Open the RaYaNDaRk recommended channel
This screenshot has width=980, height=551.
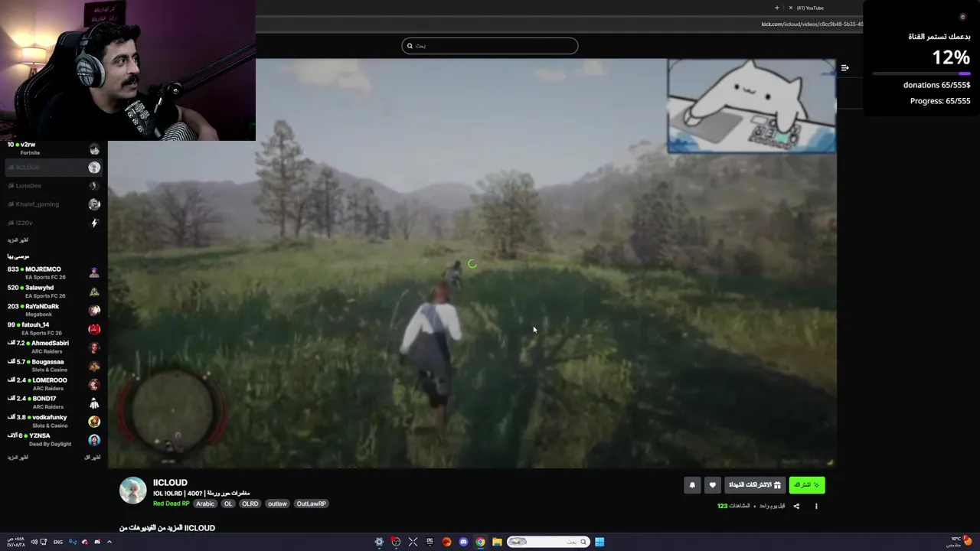pos(54,310)
